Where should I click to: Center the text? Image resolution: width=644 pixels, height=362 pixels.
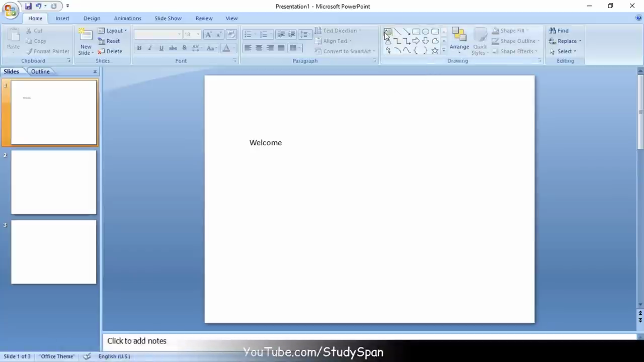click(259, 48)
